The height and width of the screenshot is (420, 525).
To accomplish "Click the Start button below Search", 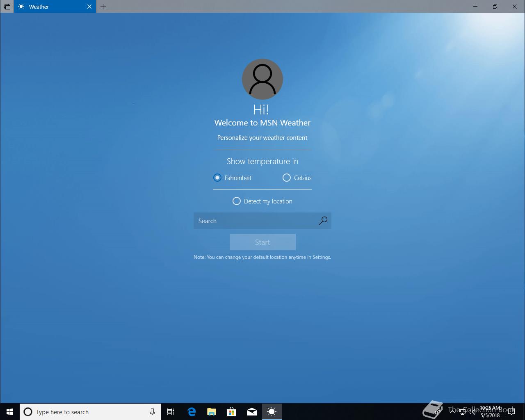I will (x=262, y=242).
